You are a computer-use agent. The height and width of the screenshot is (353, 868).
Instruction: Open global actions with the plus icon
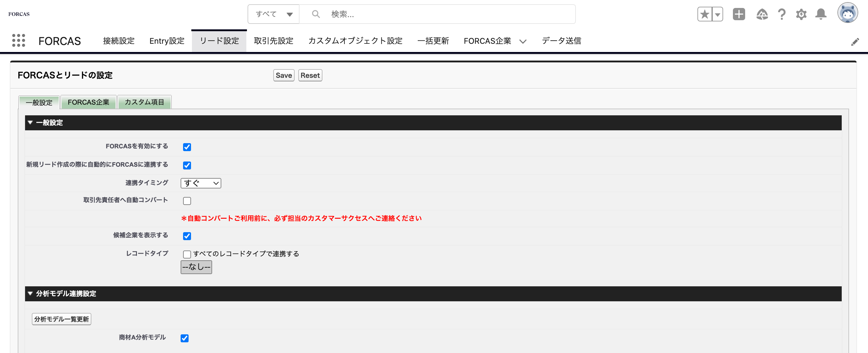coord(739,14)
